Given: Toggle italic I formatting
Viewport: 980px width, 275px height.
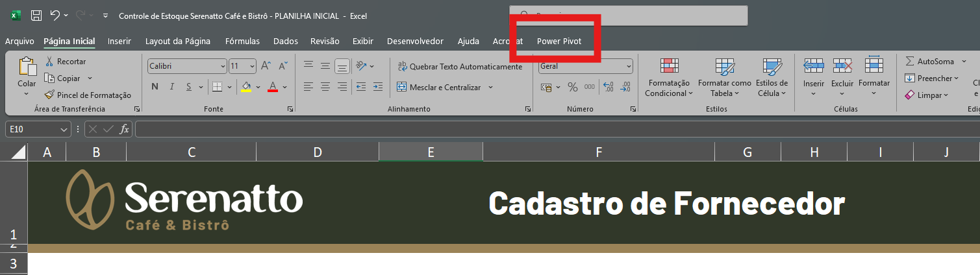Looking at the screenshot, I should pos(172,87).
